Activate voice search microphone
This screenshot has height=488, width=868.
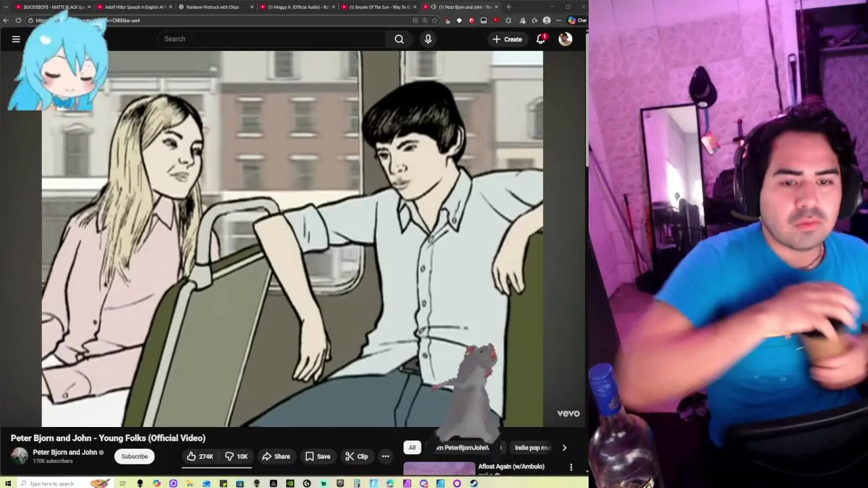coord(428,39)
